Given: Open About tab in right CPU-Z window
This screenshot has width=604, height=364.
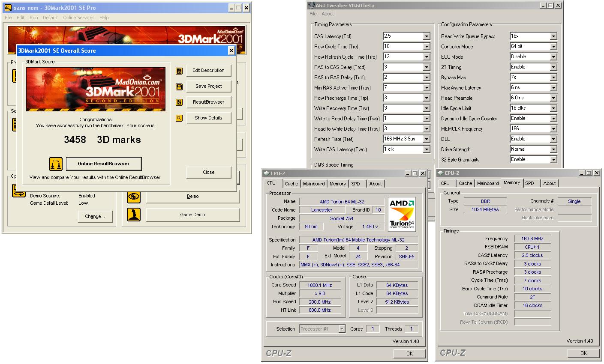Looking at the screenshot, I should click(550, 183).
